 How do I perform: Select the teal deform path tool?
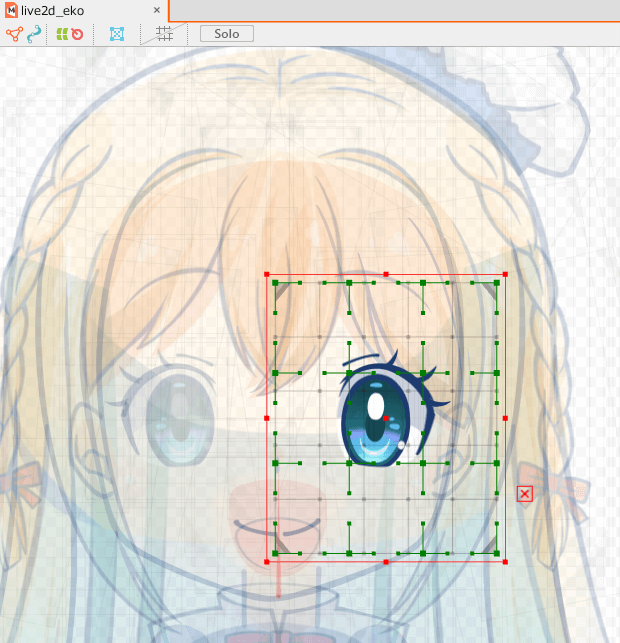pos(34,34)
